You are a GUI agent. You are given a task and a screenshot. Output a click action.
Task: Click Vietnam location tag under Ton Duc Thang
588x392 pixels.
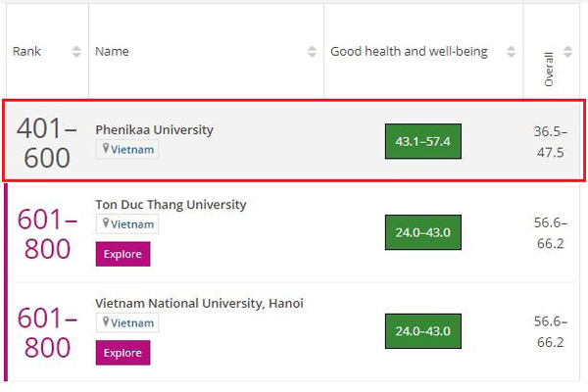[127, 224]
